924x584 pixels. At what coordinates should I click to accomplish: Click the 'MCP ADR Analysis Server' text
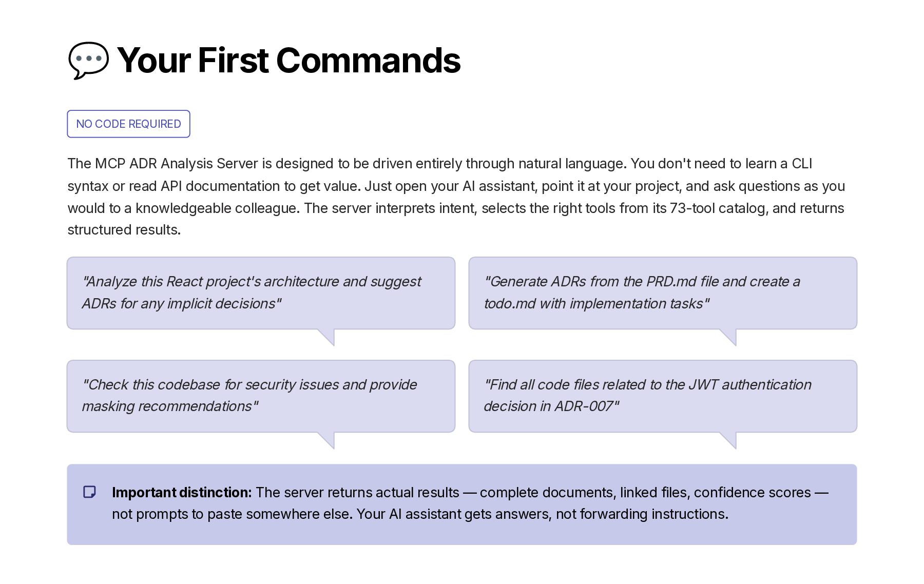click(x=177, y=163)
